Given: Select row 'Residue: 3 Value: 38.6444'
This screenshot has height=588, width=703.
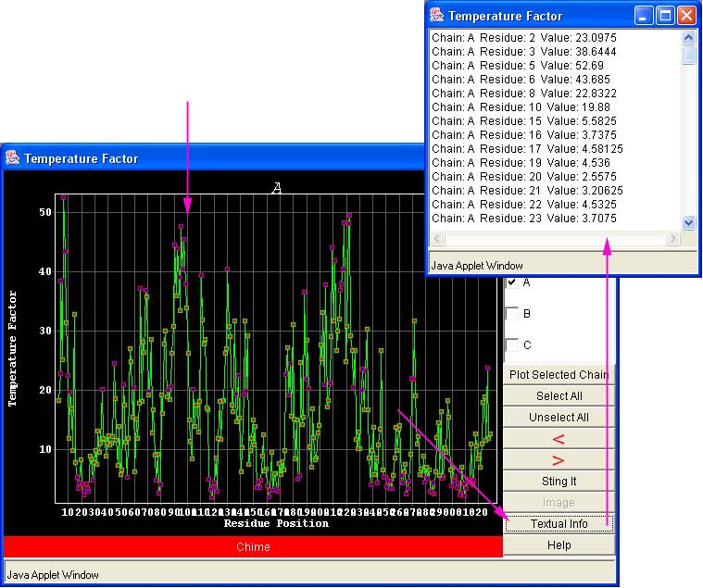Looking at the screenshot, I should 524,52.
